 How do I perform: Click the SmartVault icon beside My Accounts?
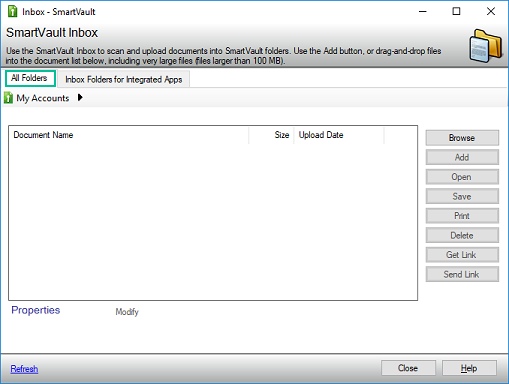[8, 98]
